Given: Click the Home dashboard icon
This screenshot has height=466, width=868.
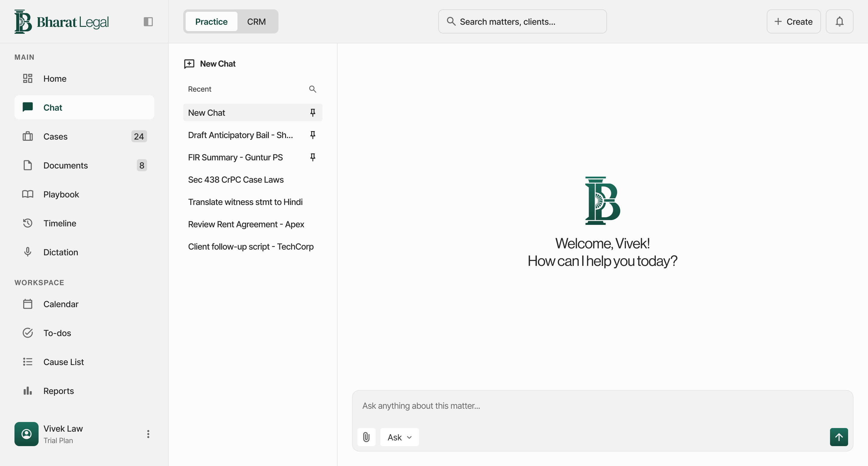Looking at the screenshot, I should click(28, 78).
